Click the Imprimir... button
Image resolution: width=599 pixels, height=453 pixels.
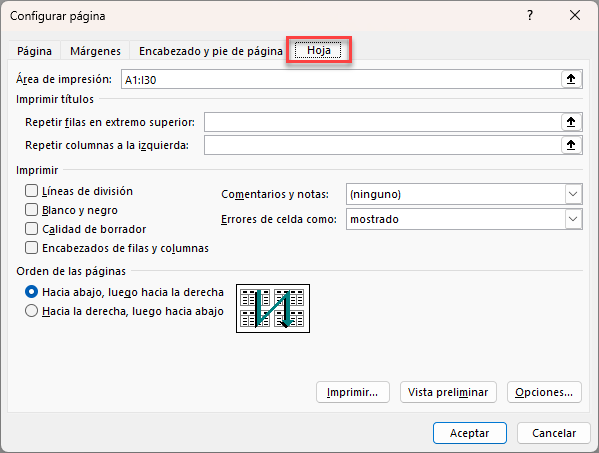click(353, 392)
